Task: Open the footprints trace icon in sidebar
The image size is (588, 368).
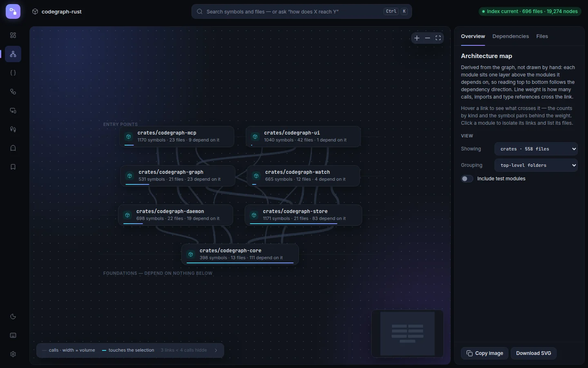Action: pos(13,129)
